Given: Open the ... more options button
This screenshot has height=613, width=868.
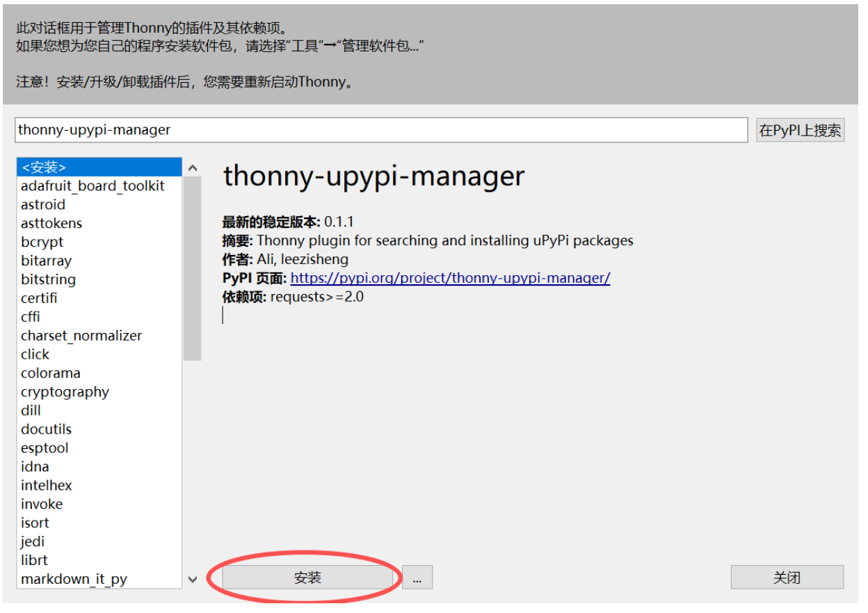Looking at the screenshot, I should click(x=417, y=578).
